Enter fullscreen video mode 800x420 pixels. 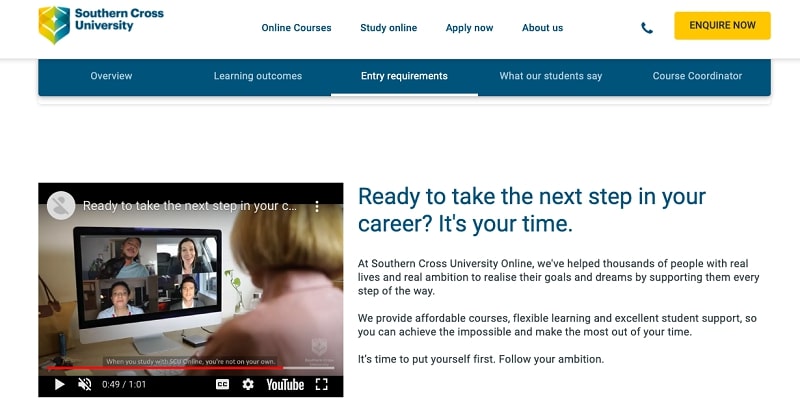pos(323,384)
